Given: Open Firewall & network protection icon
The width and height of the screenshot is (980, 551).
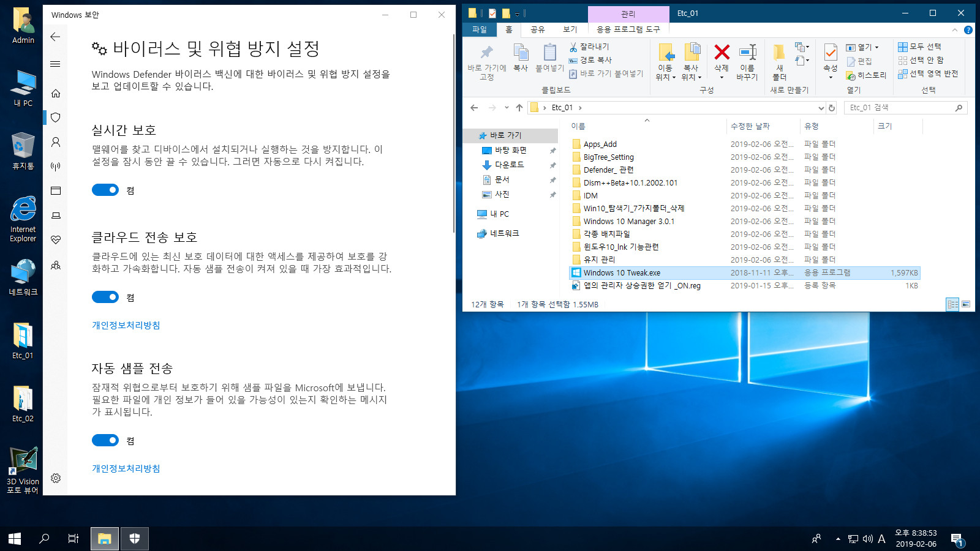Looking at the screenshot, I should click(56, 167).
